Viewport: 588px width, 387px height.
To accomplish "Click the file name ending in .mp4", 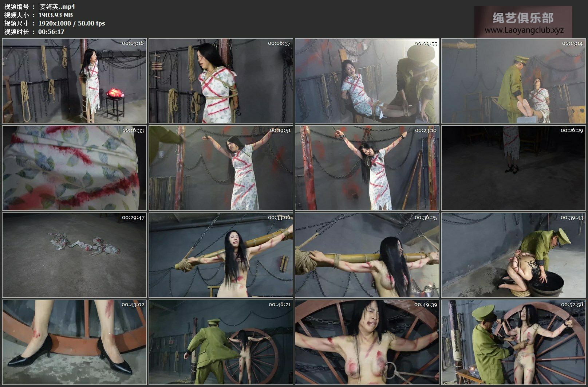I will point(57,7).
